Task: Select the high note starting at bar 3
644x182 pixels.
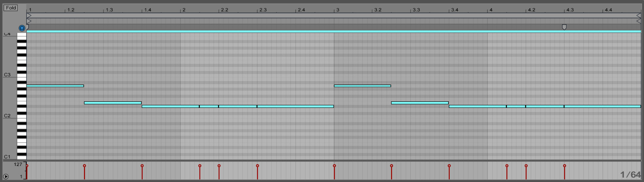Action: click(x=362, y=86)
